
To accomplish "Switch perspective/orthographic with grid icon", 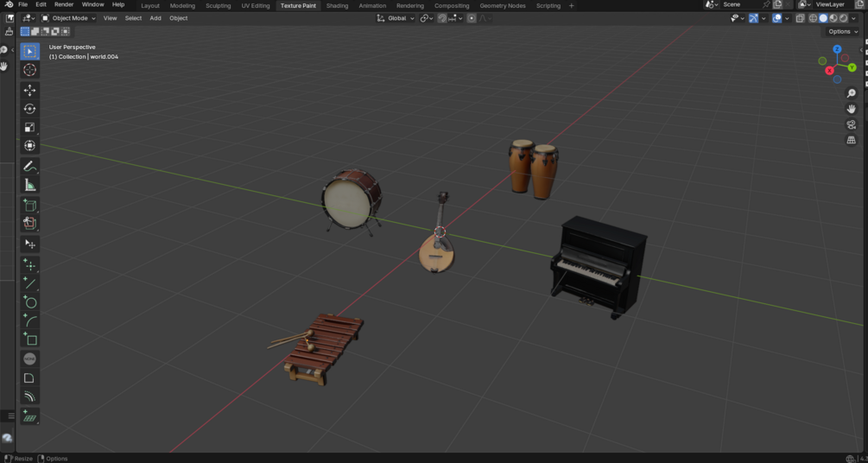I will 852,140.
